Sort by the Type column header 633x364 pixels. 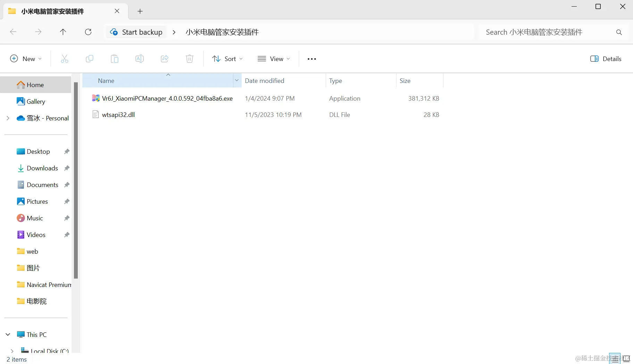click(x=361, y=81)
